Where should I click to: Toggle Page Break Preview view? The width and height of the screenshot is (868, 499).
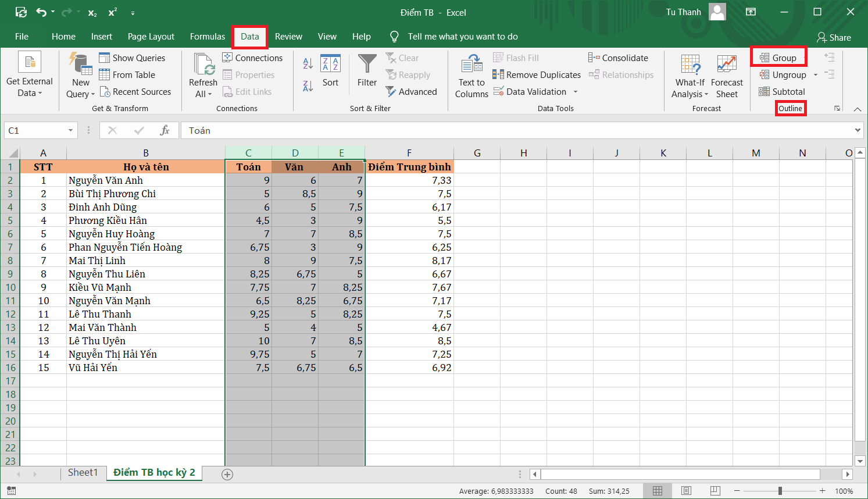click(x=715, y=491)
